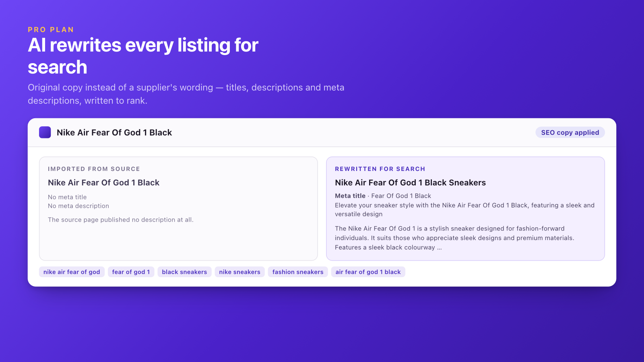Click the 'fashion sneakers' keyword tag
Screen dimensions: 644x362
pos(298,272)
